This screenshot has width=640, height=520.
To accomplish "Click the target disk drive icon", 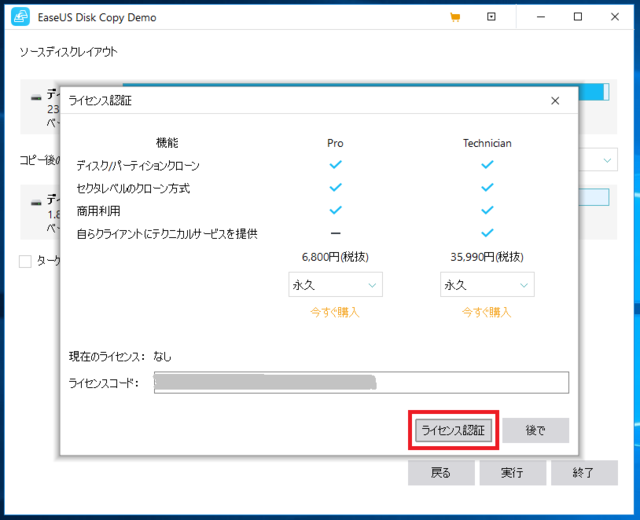I will coord(36,203).
